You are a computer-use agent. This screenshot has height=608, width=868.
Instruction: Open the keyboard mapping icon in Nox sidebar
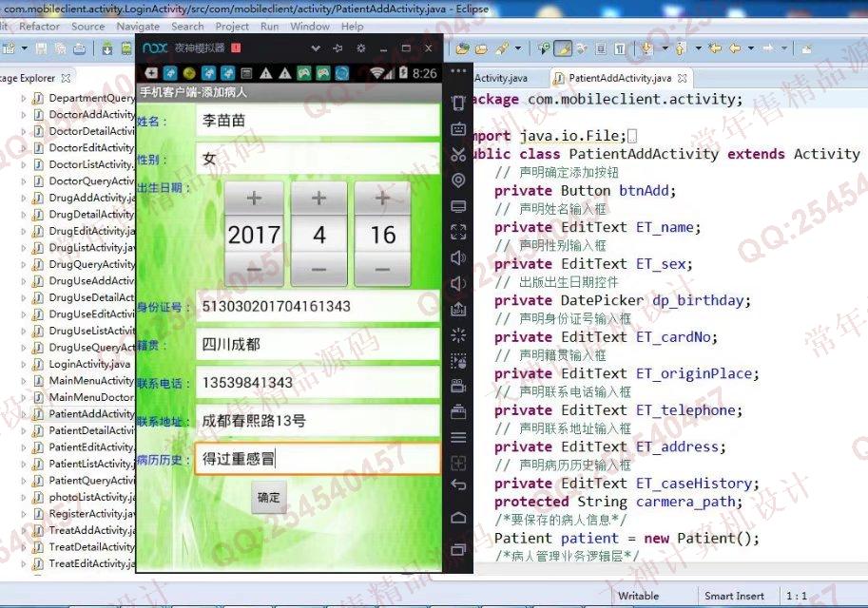coord(458,129)
